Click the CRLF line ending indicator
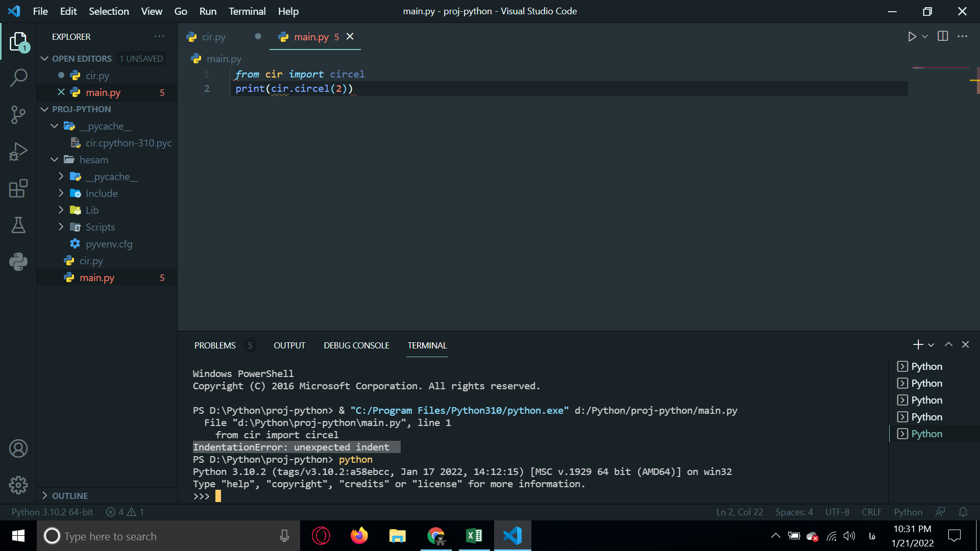 (871, 512)
